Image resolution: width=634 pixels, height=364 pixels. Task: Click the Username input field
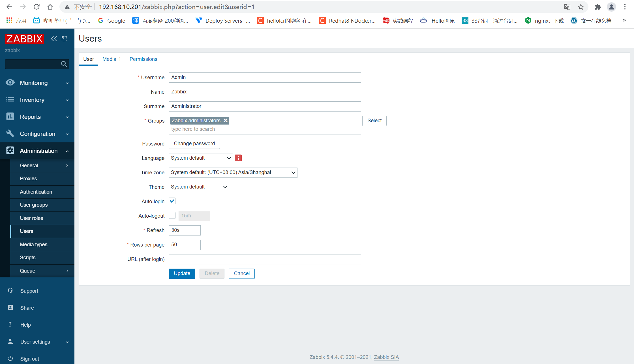click(x=265, y=77)
